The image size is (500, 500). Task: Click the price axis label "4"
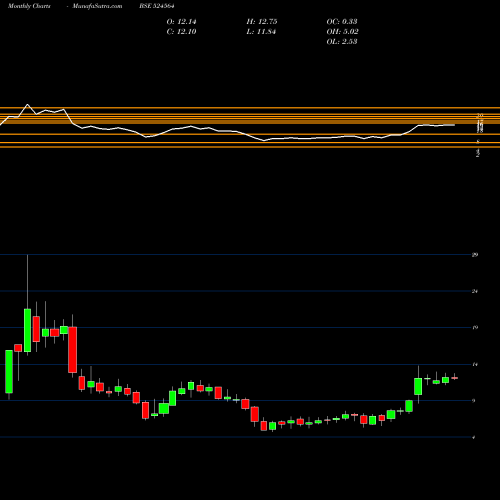coord(474,437)
